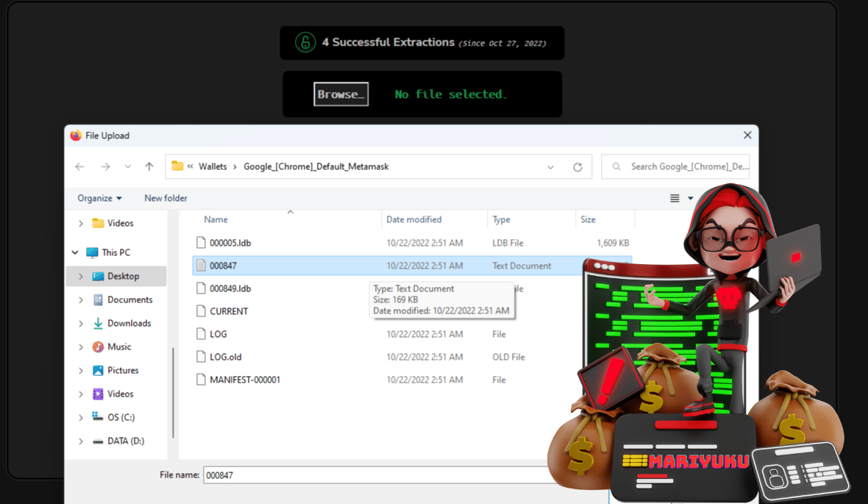Click the Up one level arrow

pos(149,167)
